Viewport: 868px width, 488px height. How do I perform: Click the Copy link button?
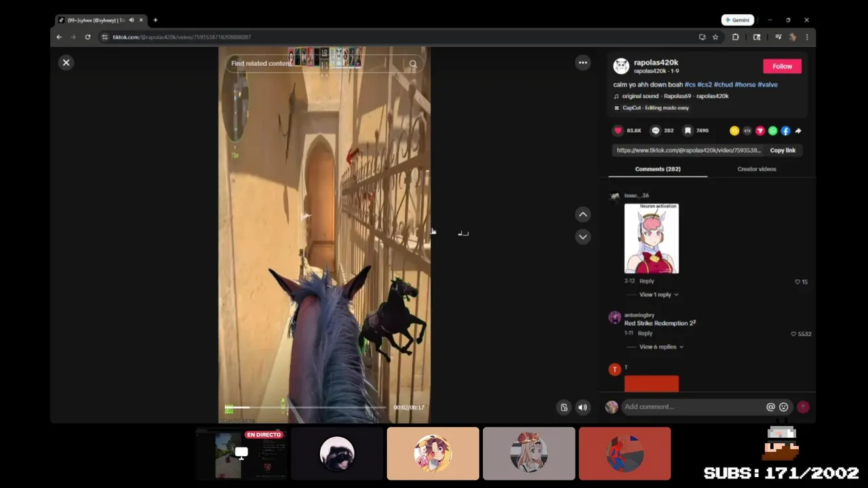783,150
